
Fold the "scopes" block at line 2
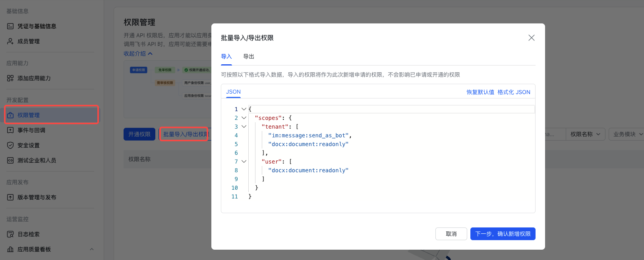click(x=244, y=118)
